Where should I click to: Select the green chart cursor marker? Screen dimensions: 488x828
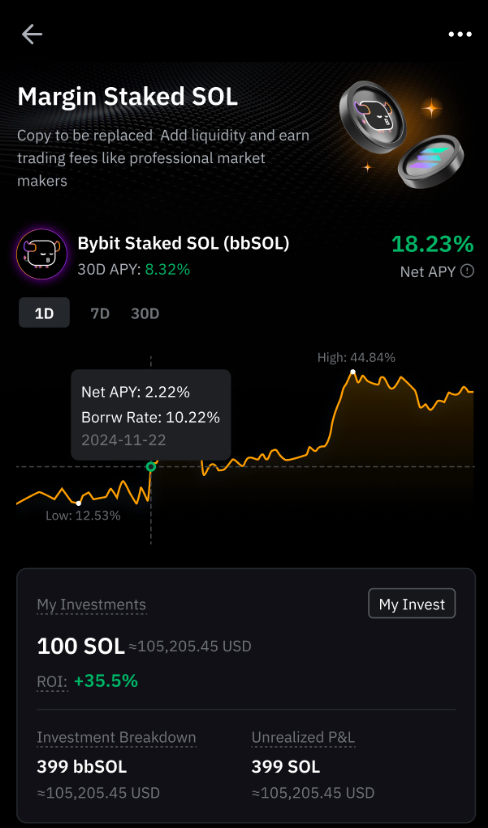(151, 466)
